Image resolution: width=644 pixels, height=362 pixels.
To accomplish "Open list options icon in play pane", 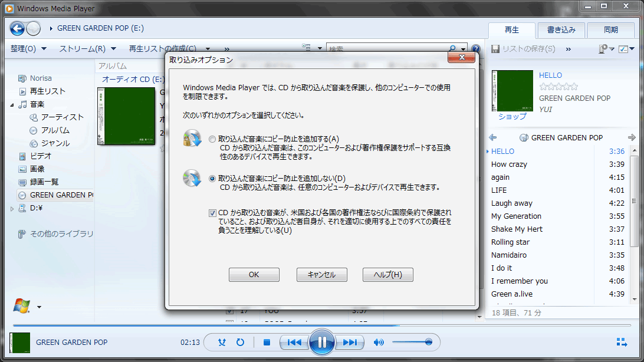I will (603, 49).
